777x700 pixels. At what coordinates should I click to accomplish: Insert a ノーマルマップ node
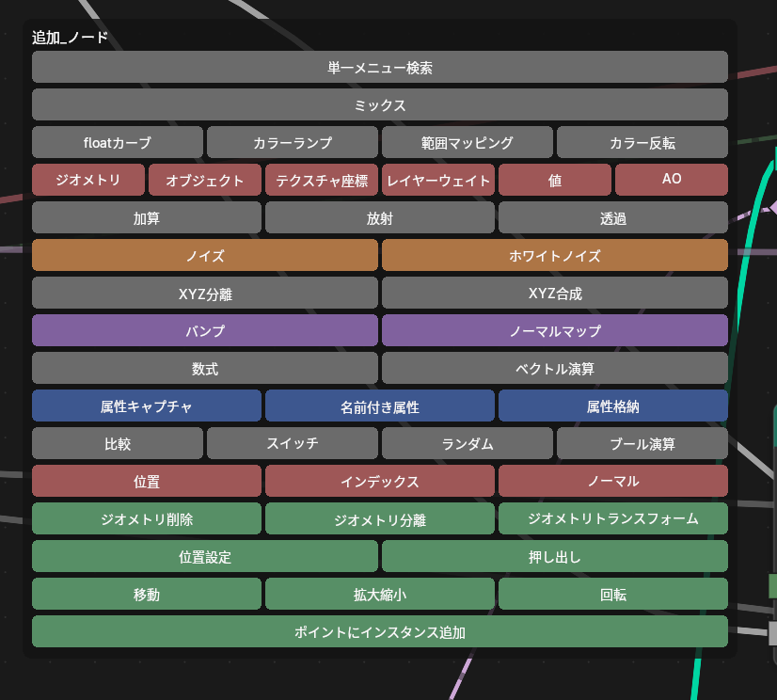click(554, 330)
